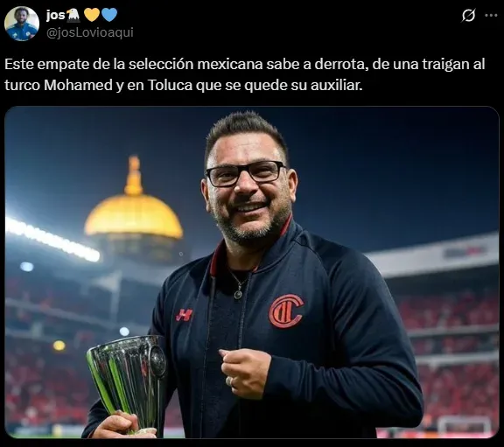Click the red Toluca crest on jacket

click(x=286, y=311)
